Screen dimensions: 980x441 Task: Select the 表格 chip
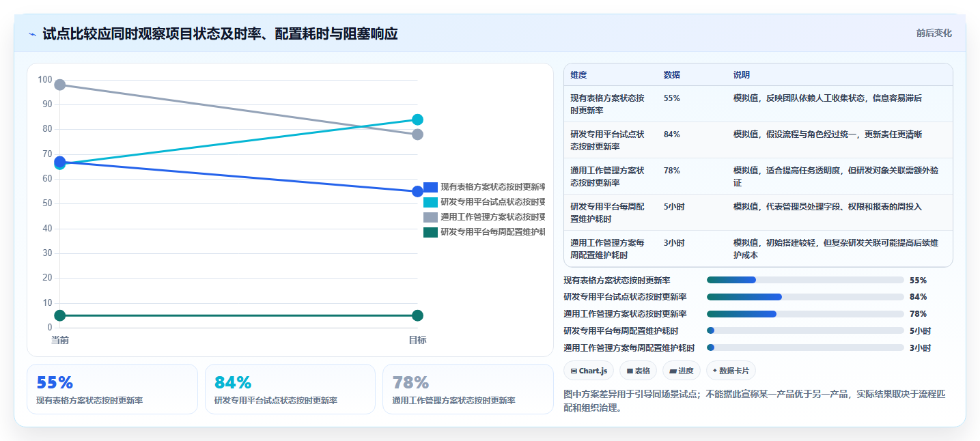(x=638, y=371)
